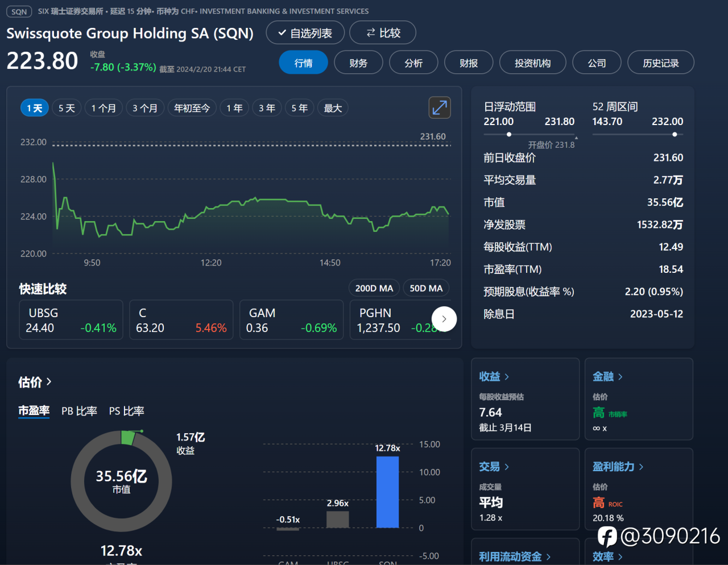This screenshot has height=565, width=728.
Task: Open the GAM quick compare card
Action: click(292, 320)
